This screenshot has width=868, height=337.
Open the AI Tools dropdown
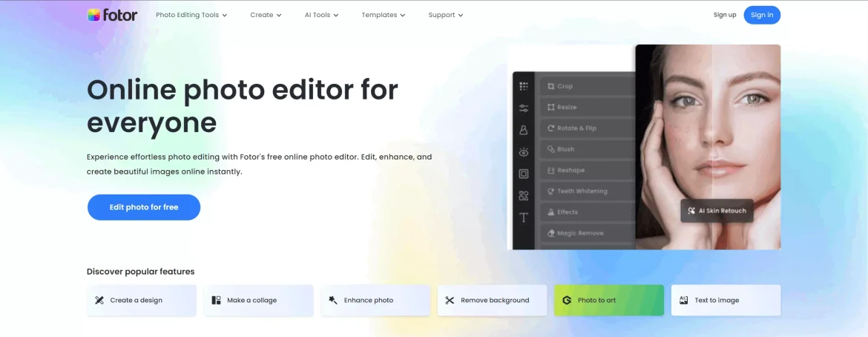coord(322,15)
